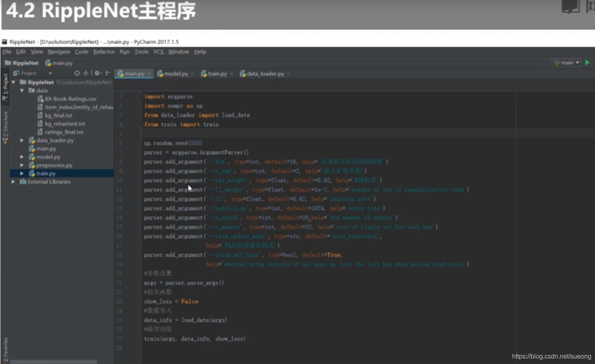
Task: Click the Collapse All icon in Project toolbar
Action: click(86, 73)
